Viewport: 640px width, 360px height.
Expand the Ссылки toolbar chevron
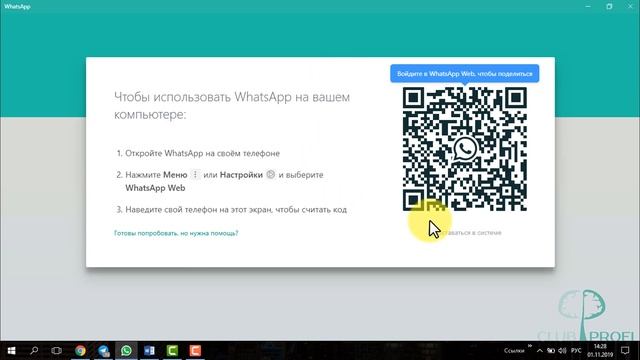(530, 346)
